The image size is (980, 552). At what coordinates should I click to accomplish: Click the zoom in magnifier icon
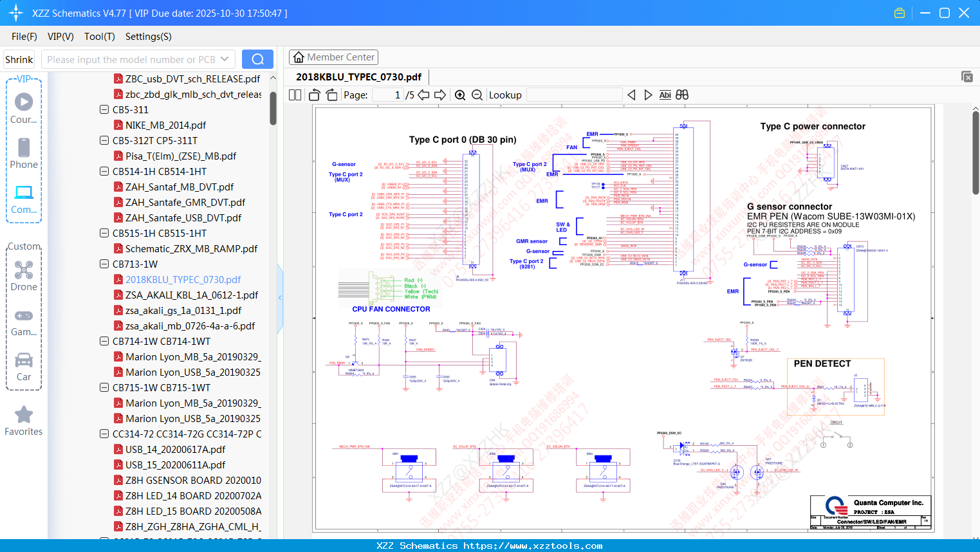pyautogui.click(x=460, y=95)
